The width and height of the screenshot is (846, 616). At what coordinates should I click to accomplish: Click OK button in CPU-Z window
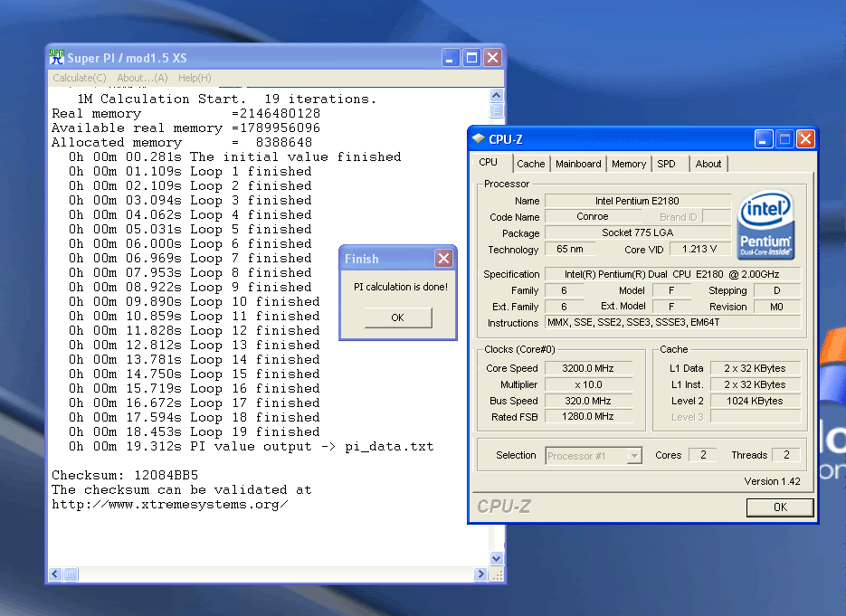point(780,507)
